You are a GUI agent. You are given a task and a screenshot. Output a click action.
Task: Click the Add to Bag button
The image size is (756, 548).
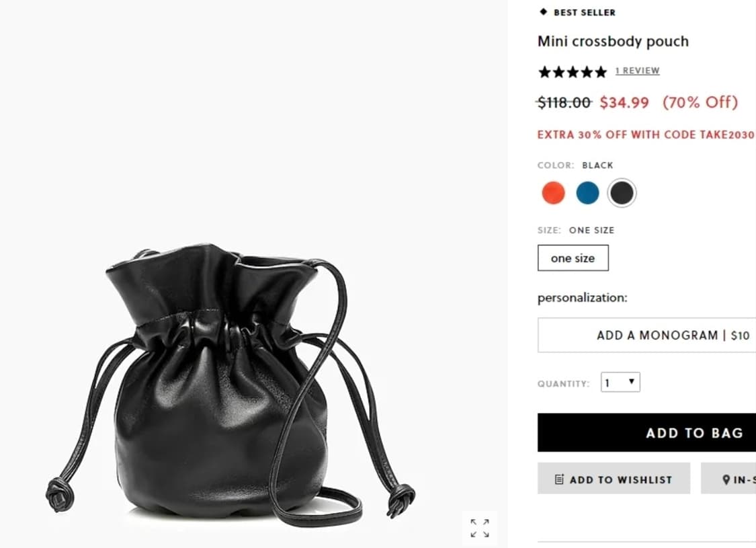click(646, 432)
